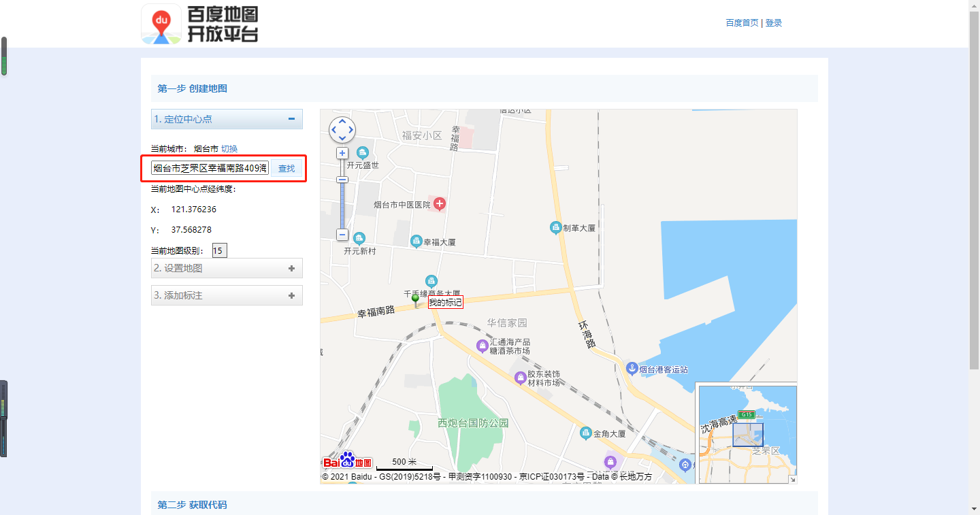Click the 开元新村 building icon
The height and width of the screenshot is (515, 980).
[x=359, y=238]
